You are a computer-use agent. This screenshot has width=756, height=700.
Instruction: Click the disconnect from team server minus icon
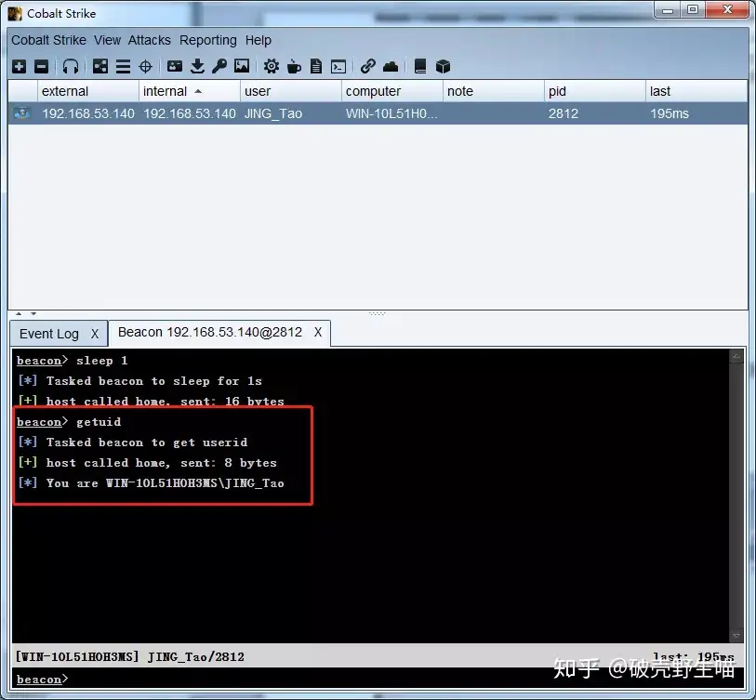pos(42,66)
